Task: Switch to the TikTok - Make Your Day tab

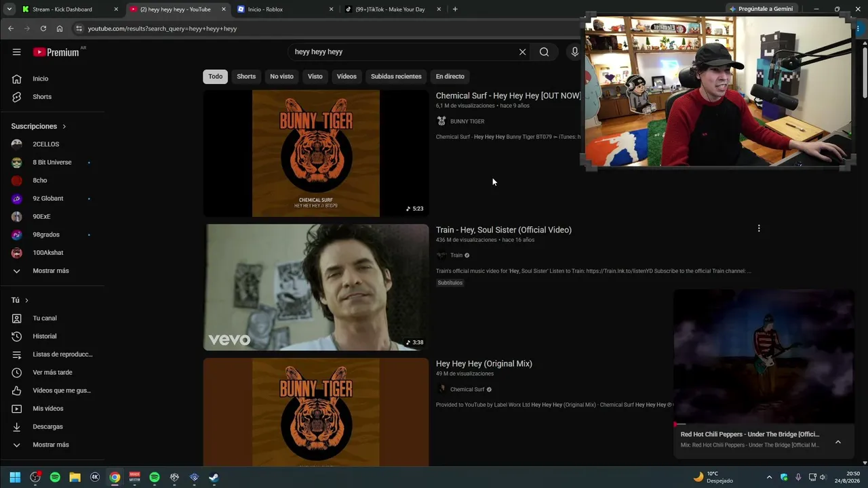Action: 392,9
